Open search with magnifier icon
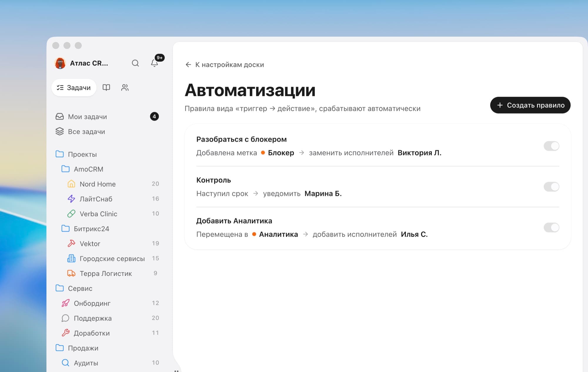This screenshot has width=588, height=372. coord(135,63)
